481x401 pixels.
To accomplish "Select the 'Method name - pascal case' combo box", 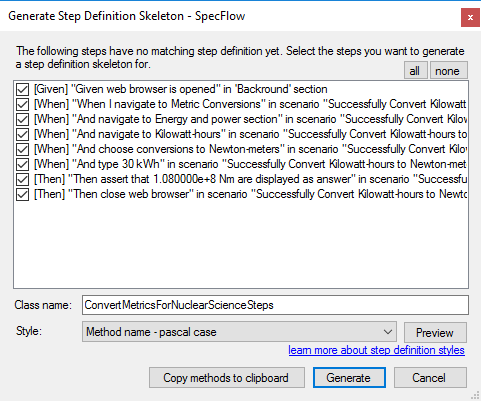I will pos(239,332).
